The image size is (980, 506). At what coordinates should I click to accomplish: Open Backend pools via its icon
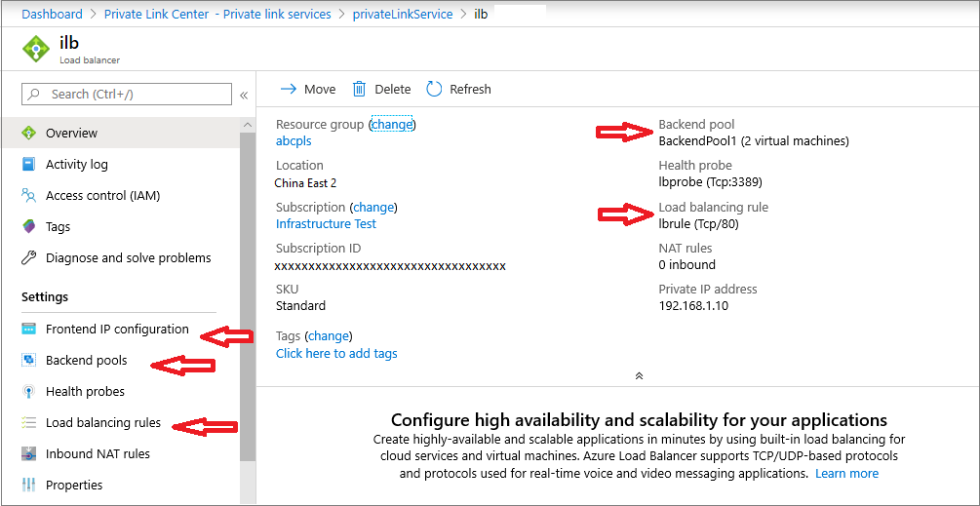tap(28, 361)
